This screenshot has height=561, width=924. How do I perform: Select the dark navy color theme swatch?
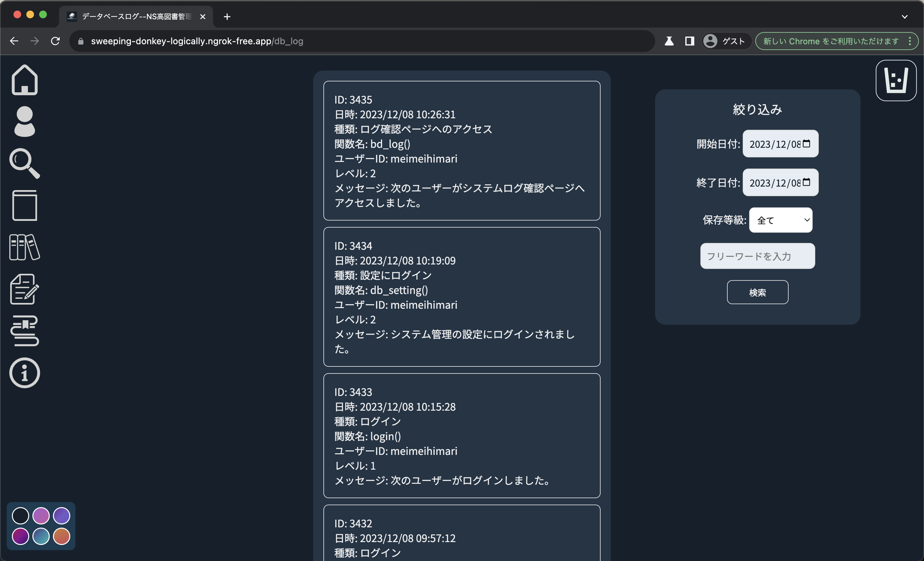(x=20, y=516)
